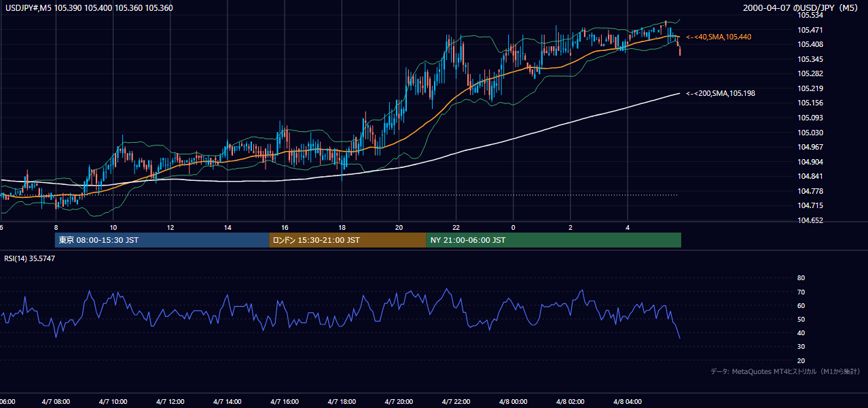The height and width of the screenshot is (408, 868).
Task: Click the 104.967 price axis label
Action: click(x=810, y=147)
